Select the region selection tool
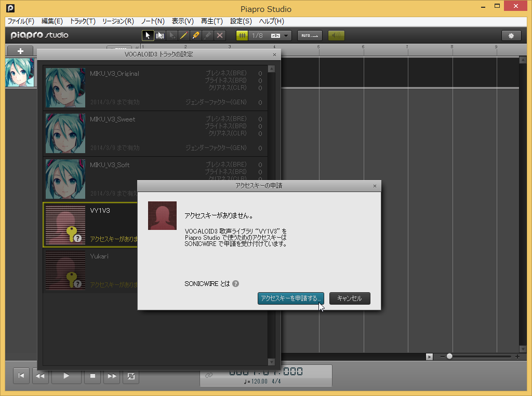This screenshot has height=396, width=532. [x=160, y=36]
